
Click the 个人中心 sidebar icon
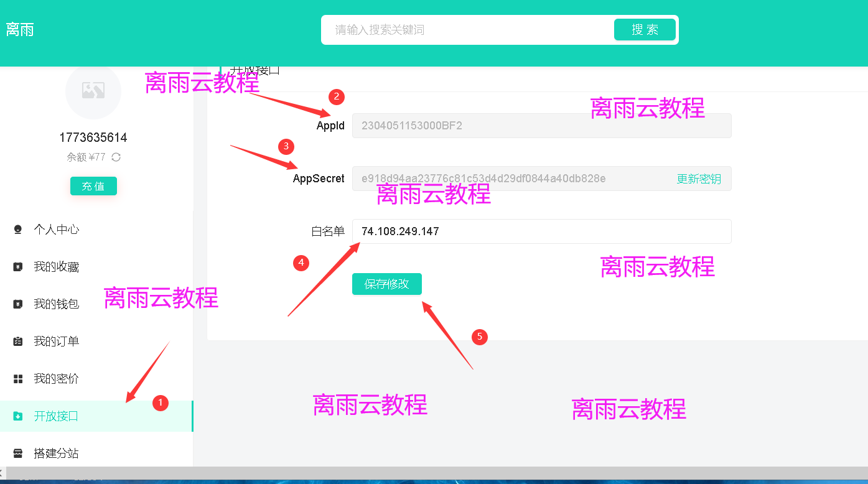pos(18,230)
